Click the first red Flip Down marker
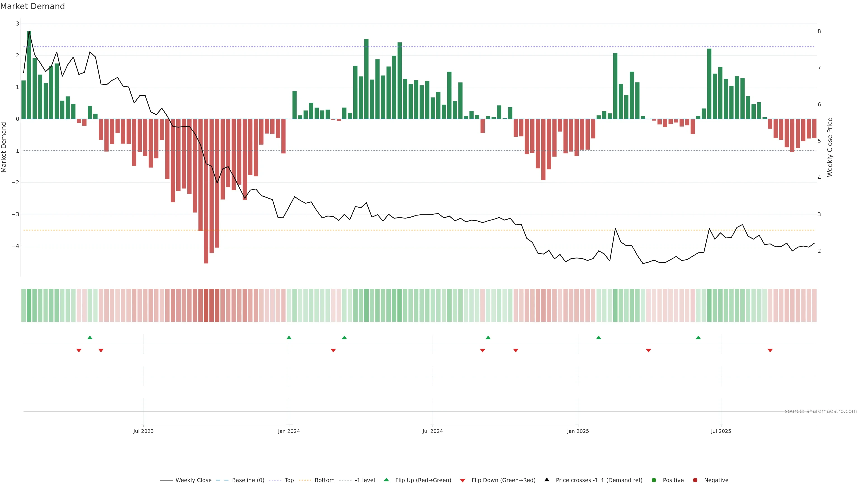868x488 pixels. (79, 350)
